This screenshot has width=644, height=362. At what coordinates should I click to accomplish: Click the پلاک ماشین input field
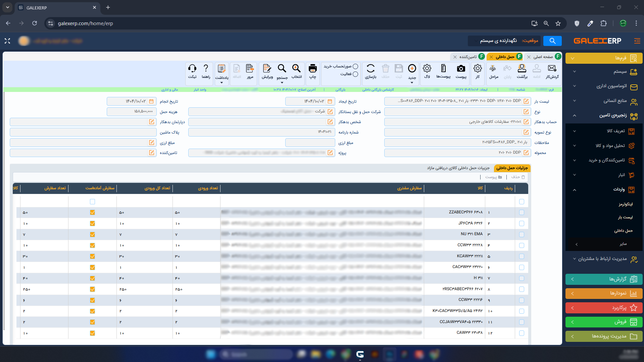[x=83, y=132]
